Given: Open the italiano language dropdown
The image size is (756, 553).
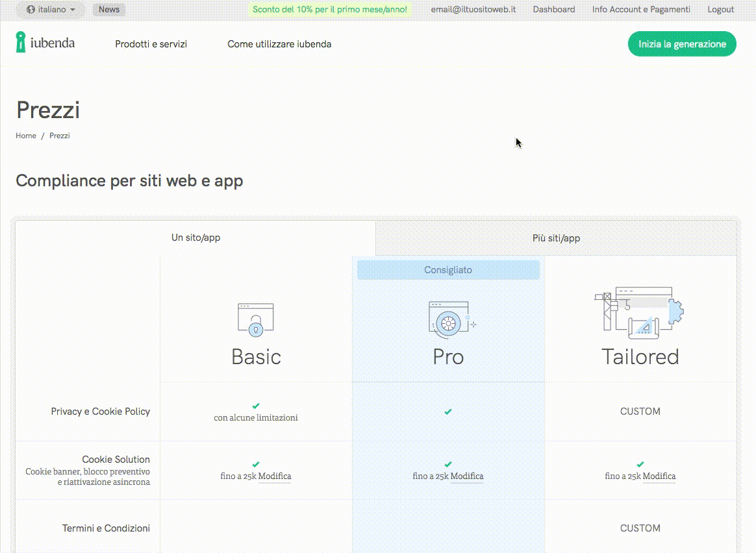Looking at the screenshot, I should click(51, 10).
